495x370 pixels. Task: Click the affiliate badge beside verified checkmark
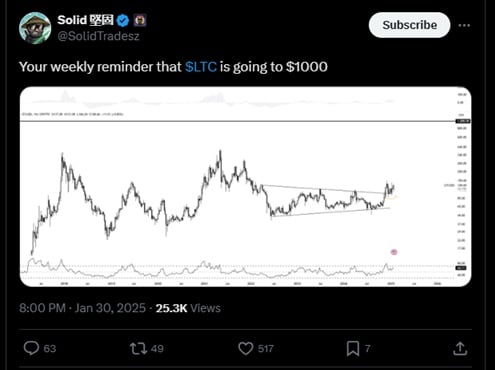[x=140, y=21]
